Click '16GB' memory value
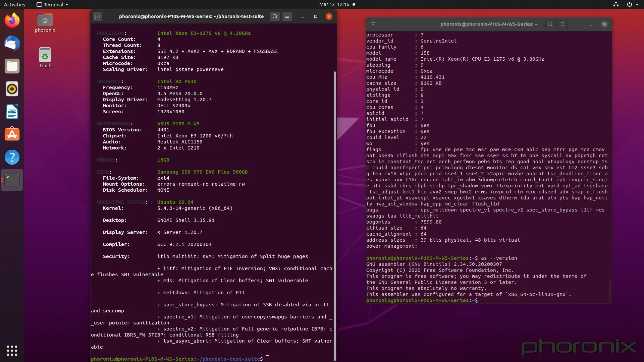This screenshot has width=644, height=362. tap(163, 160)
